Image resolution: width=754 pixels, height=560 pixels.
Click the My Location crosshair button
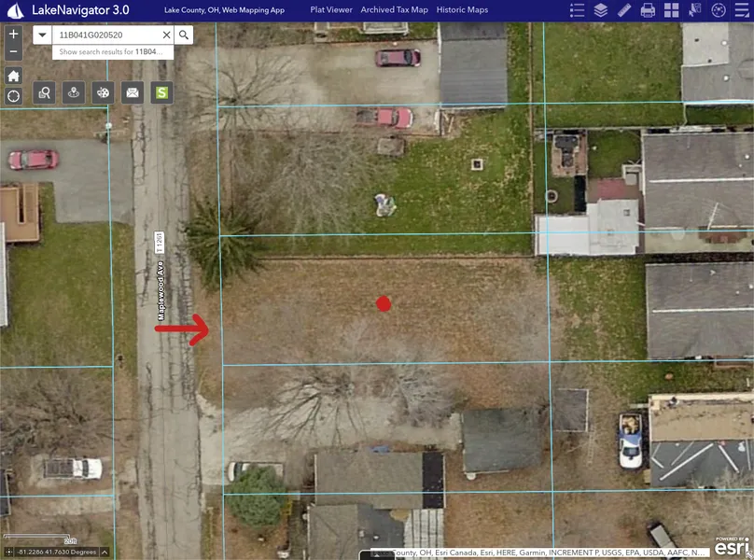[13, 96]
